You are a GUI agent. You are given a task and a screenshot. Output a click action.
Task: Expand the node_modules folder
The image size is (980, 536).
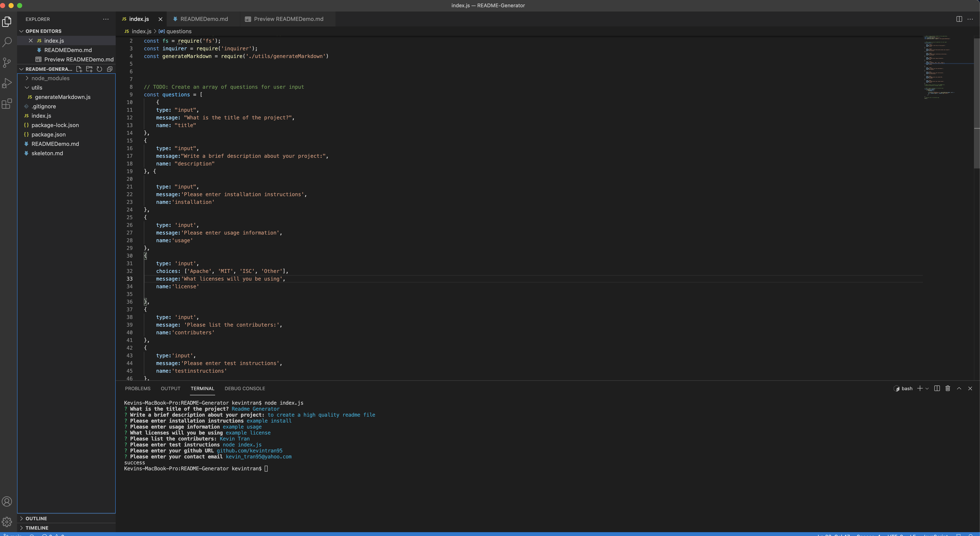[x=50, y=78]
